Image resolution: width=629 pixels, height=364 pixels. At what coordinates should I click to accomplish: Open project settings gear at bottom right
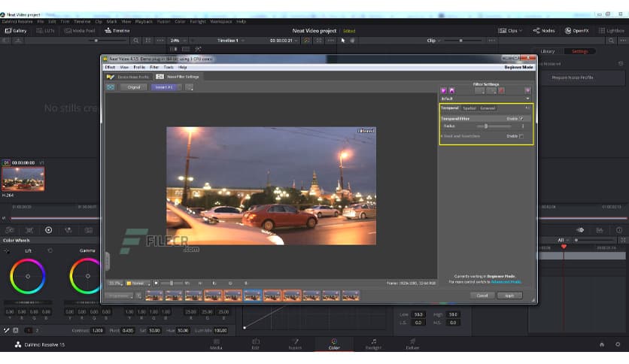point(618,344)
